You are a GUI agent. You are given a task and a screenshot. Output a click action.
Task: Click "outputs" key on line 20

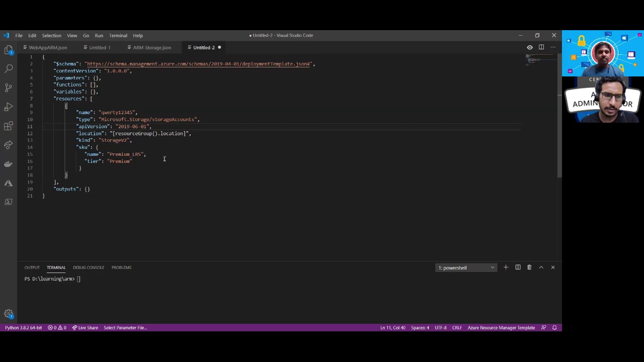(x=66, y=189)
